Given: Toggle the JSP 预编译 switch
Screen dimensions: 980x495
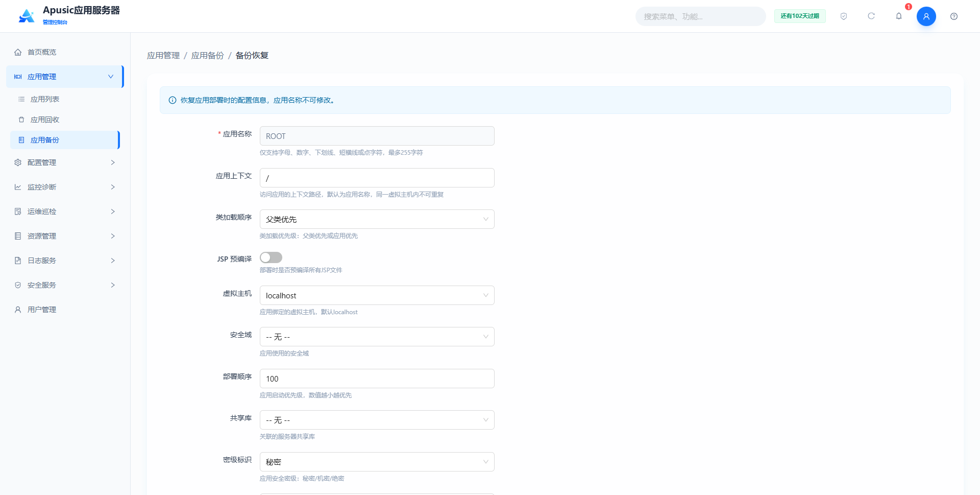Looking at the screenshot, I should (x=271, y=257).
